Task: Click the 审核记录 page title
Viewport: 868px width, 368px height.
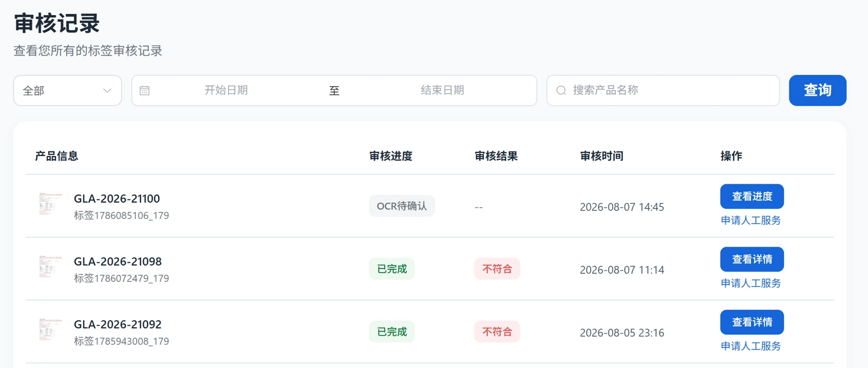Action: (x=57, y=23)
